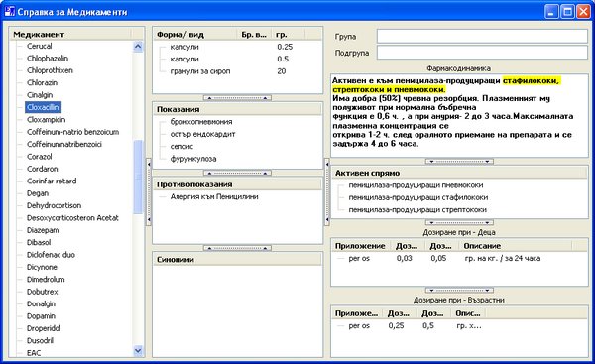Select Dobutrex in the list
Image resolution: width=595 pixels, height=364 pixels.
[x=42, y=292]
